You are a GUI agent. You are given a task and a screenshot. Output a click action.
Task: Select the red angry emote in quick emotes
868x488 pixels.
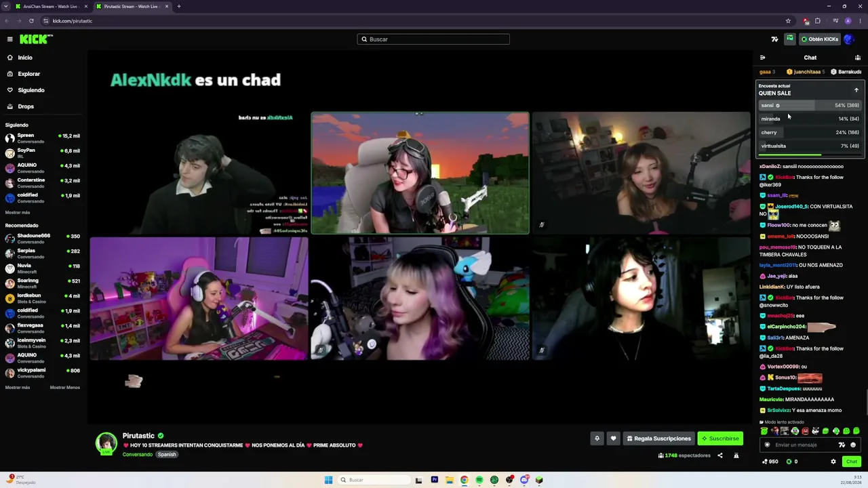click(805, 431)
